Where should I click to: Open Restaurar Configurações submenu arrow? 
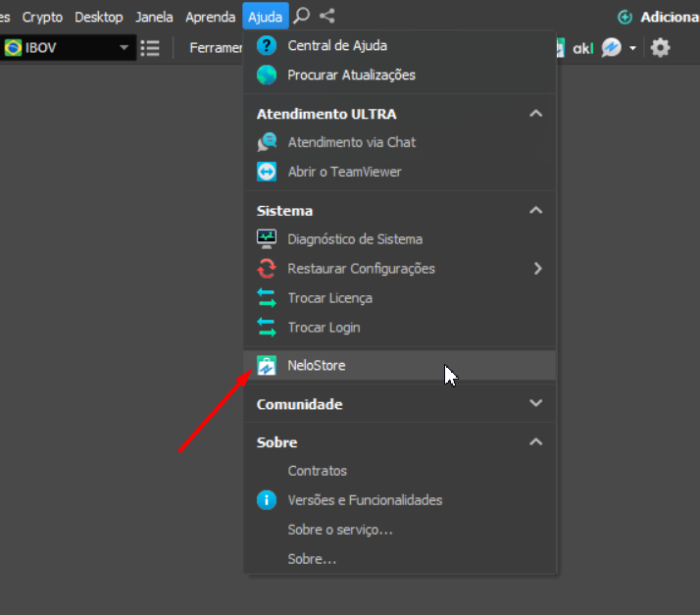[538, 269]
